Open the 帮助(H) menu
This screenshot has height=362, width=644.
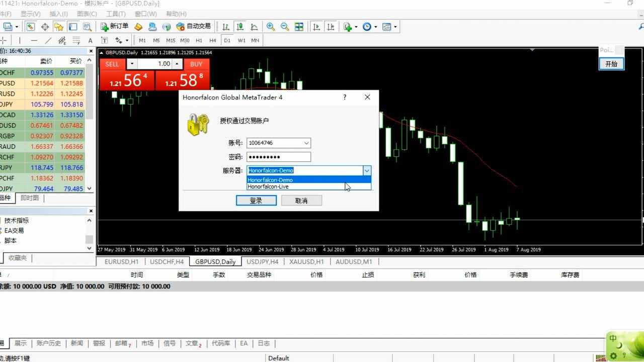[x=176, y=14]
